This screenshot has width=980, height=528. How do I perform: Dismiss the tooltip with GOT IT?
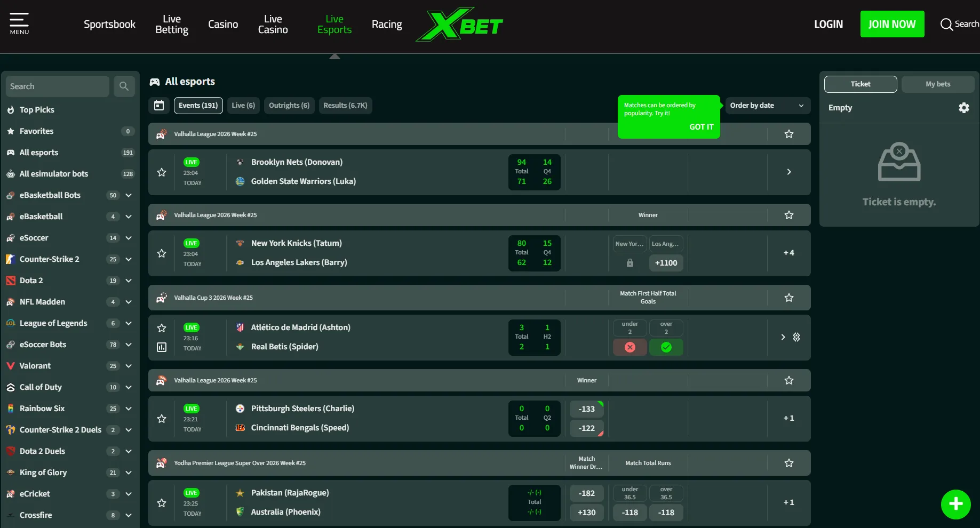tap(701, 127)
